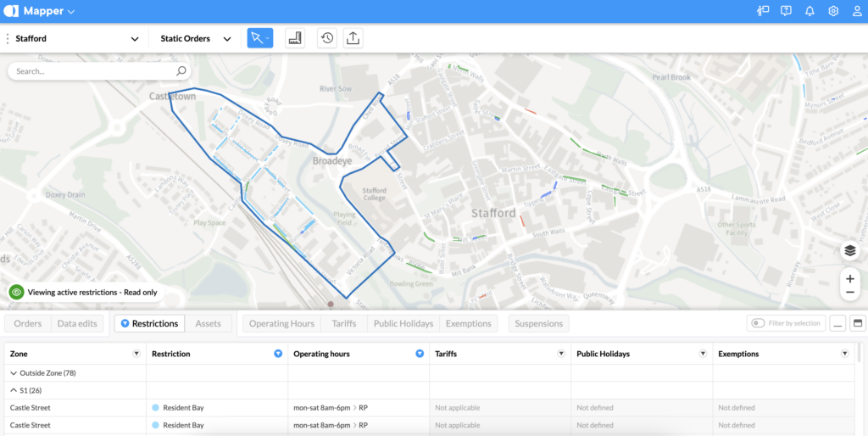Viewport: 868px width, 436px height.
Task: Click the blue Resident Bay color dot
Action: coord(156,408)
